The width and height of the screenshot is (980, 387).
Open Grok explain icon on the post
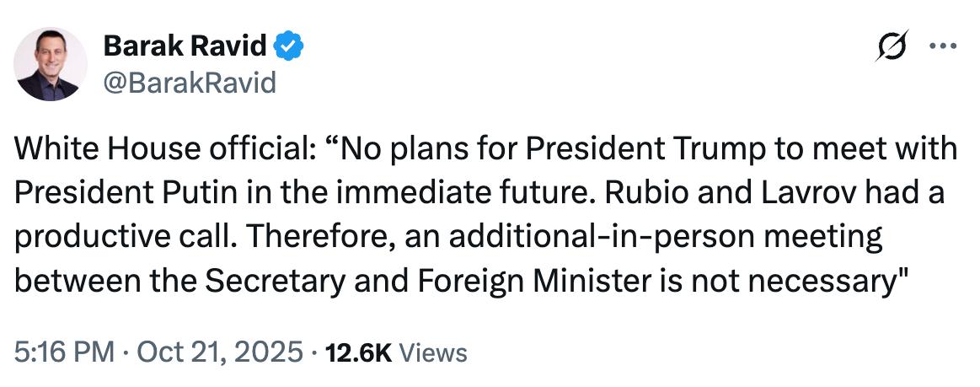tap(892, 48)
